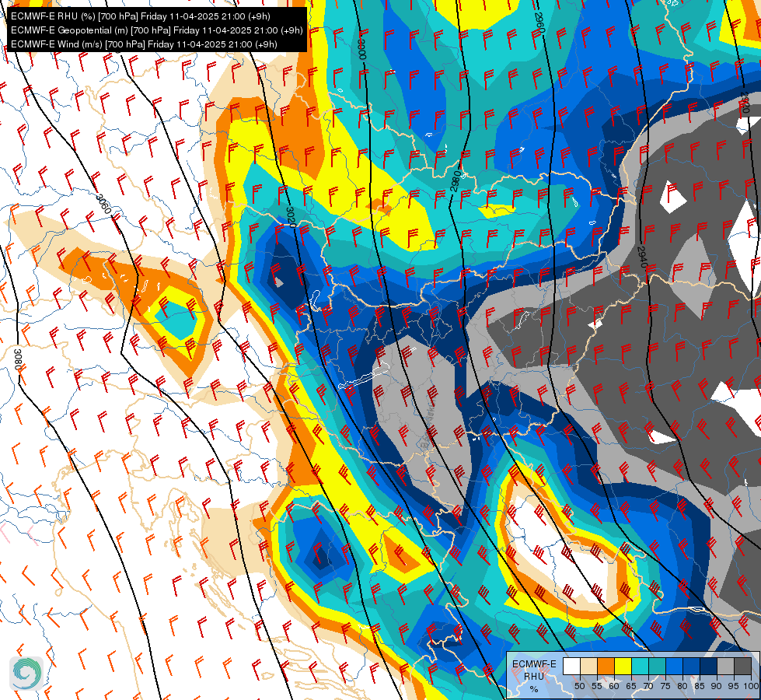
Task: Click the 3080 geopotential contour label
Action: click(18, 359)
